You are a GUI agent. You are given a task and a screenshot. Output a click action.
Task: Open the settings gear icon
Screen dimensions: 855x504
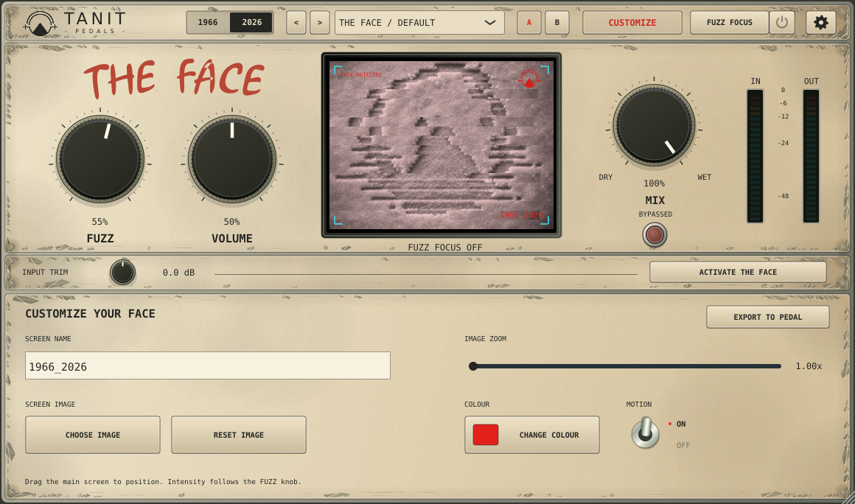(x=820, y=22)
